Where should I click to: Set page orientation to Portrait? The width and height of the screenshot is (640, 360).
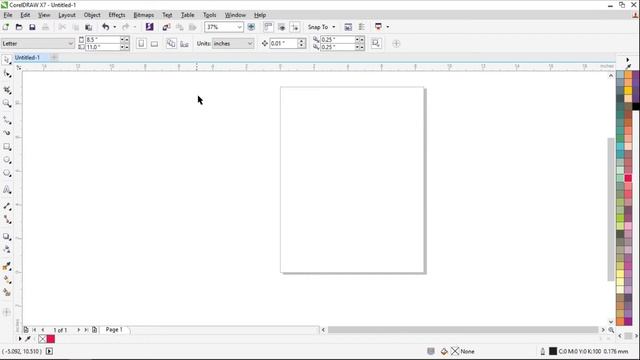(141, 43)
